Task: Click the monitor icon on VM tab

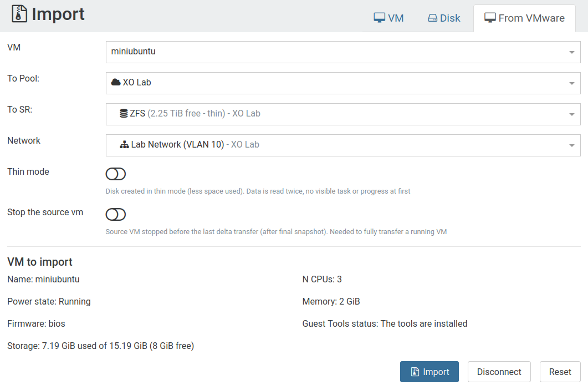Action: [x=380, y=18]
